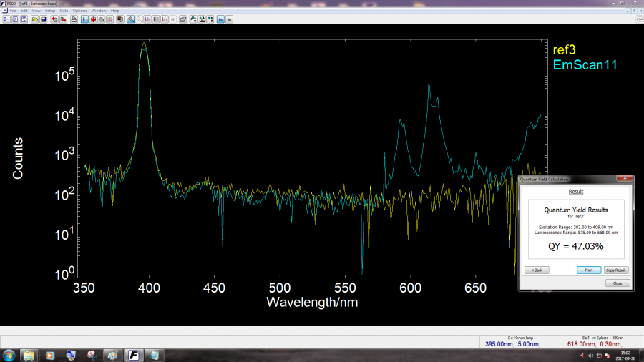Click the save floppy disk toolbar icon

(x=43, y=19)
